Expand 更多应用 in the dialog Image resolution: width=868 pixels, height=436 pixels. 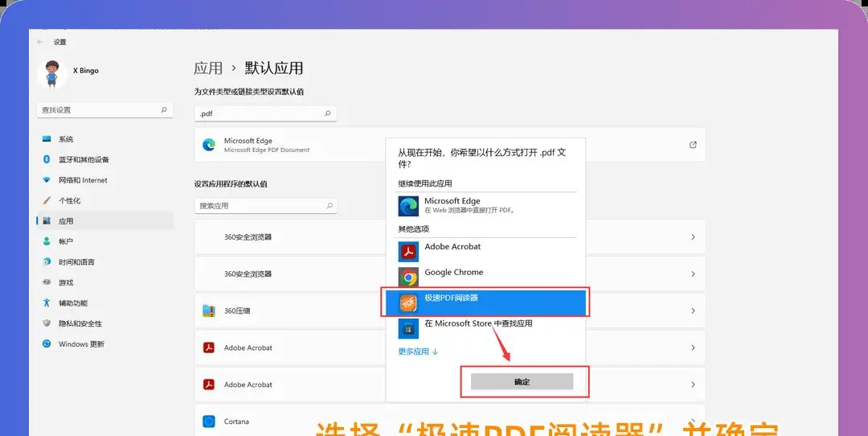pos(418,352)
